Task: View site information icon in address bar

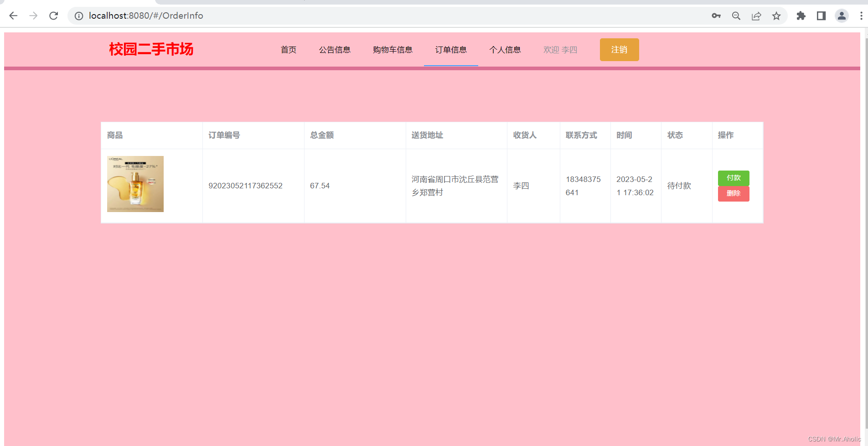Action: pyautogui.click(x=79, y=16)
